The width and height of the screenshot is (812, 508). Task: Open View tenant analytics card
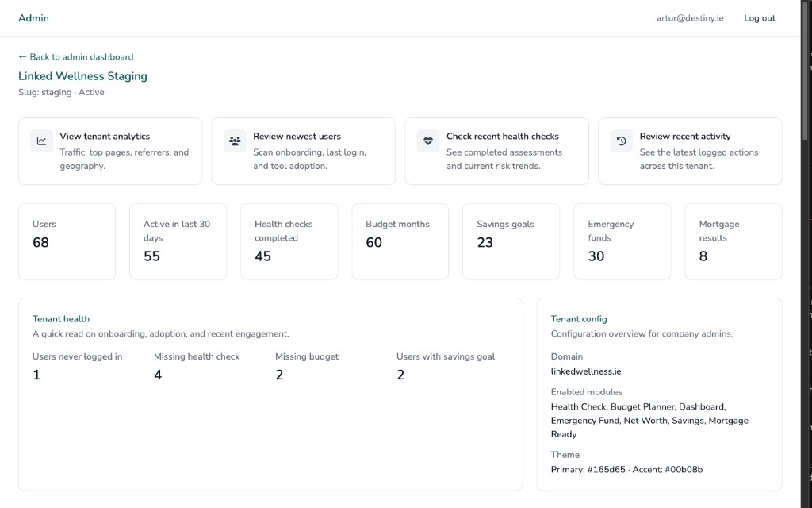click(110, 151)
